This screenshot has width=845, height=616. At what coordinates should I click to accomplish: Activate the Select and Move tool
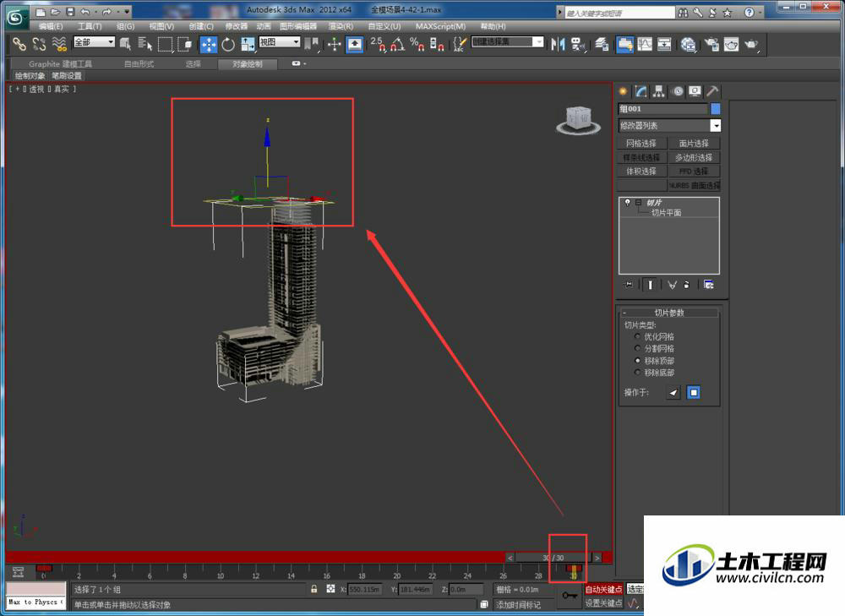[x=209, y=44]
